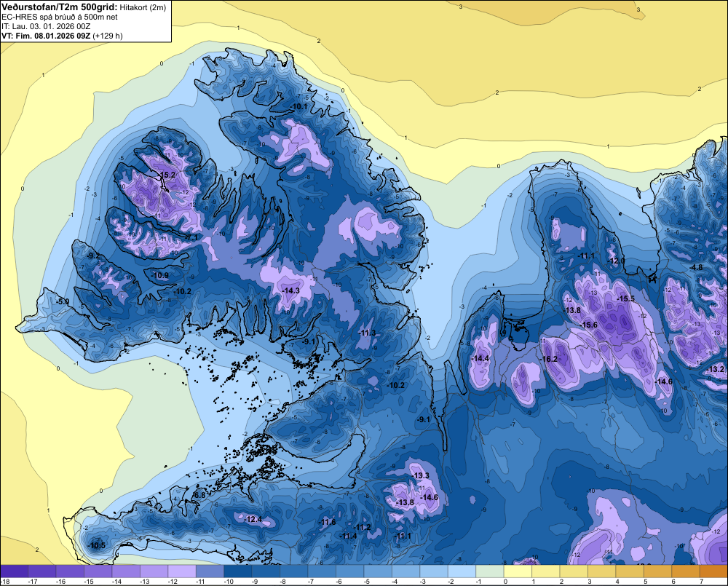This screenshot has width=728, height=586.
Task: Click the '2' legend scale number
Action: click(x=562, y=582)
